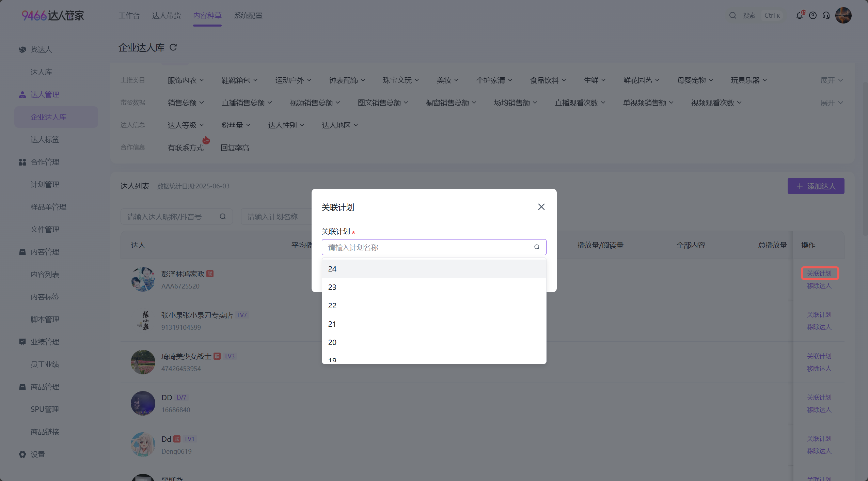Image resolution: width=868 pixels, height=481 pixels.
Task: Expand the 带货数据 row with 展开
Action: [x=832, y=103]
